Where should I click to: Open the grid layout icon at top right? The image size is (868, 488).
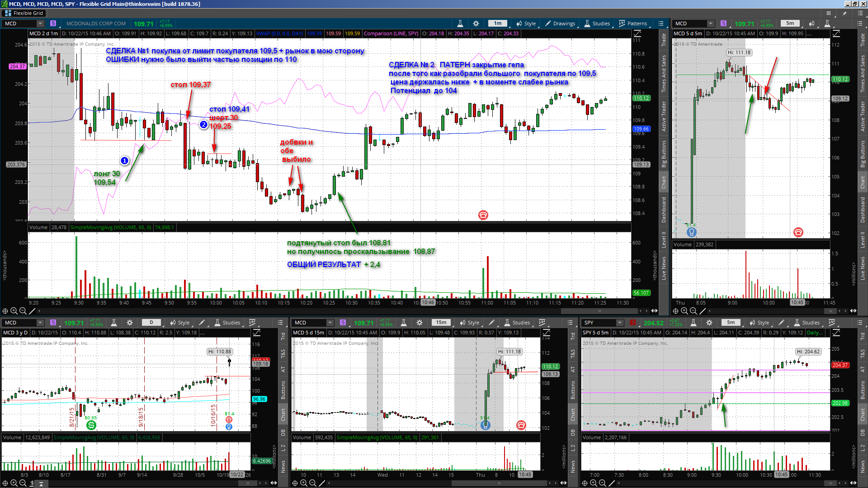[829, 13]
